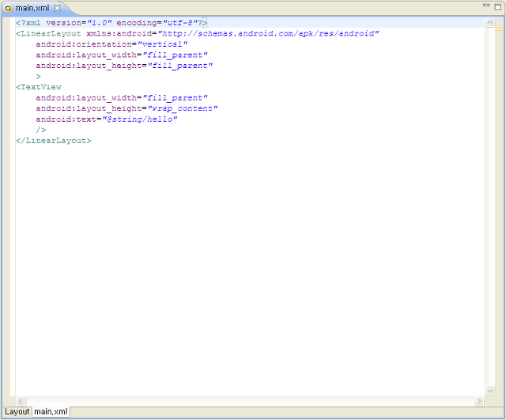Click the schemas.android.com namespace URL
The height and width of the screenshot is (420, 506).
pos(268,33)
